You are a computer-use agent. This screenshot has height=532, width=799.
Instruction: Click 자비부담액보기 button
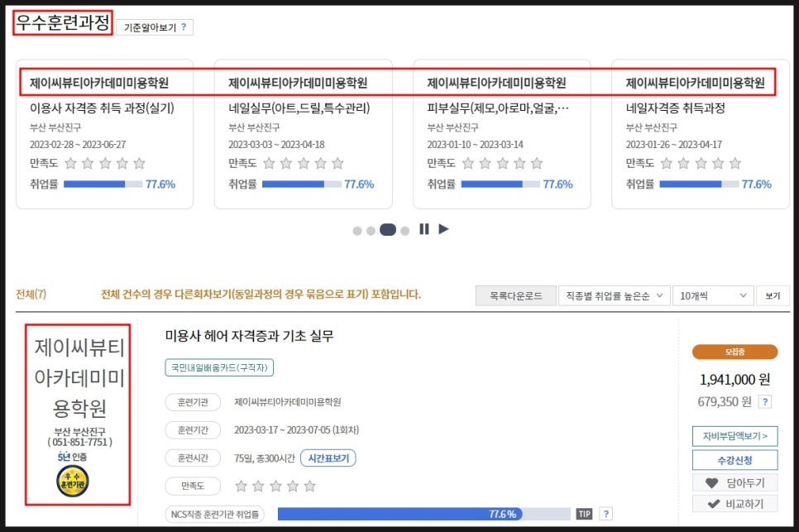coord(734,436)
